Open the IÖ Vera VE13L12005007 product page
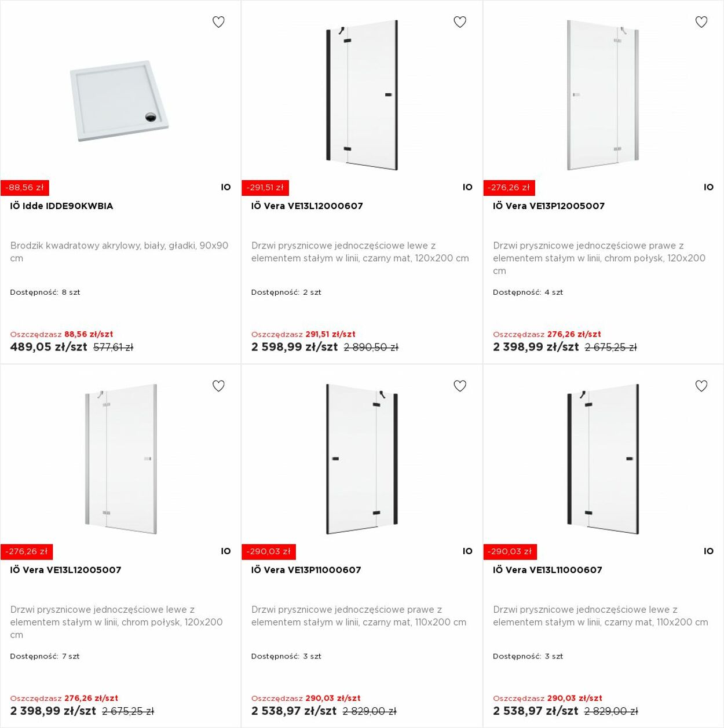The height and width of the screenshot is (728, 724). 65,570
